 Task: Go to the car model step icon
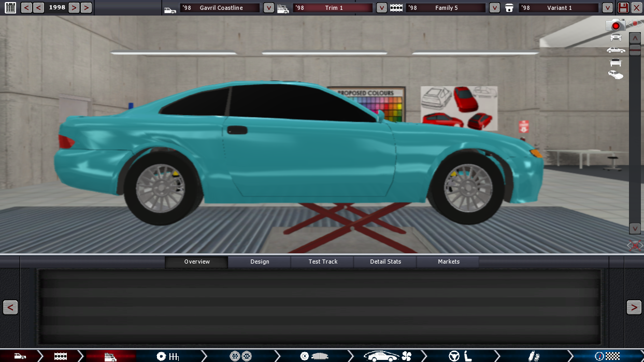pyautogui.click(x=20, y=356)
